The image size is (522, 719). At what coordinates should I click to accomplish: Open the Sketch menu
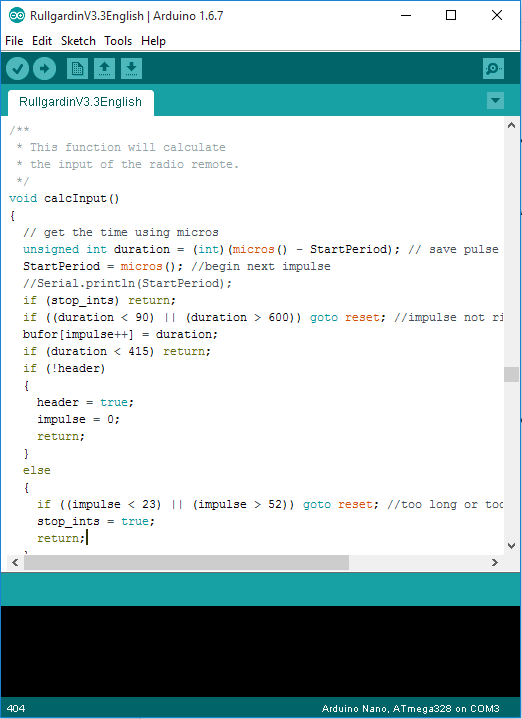coord(78,41)
